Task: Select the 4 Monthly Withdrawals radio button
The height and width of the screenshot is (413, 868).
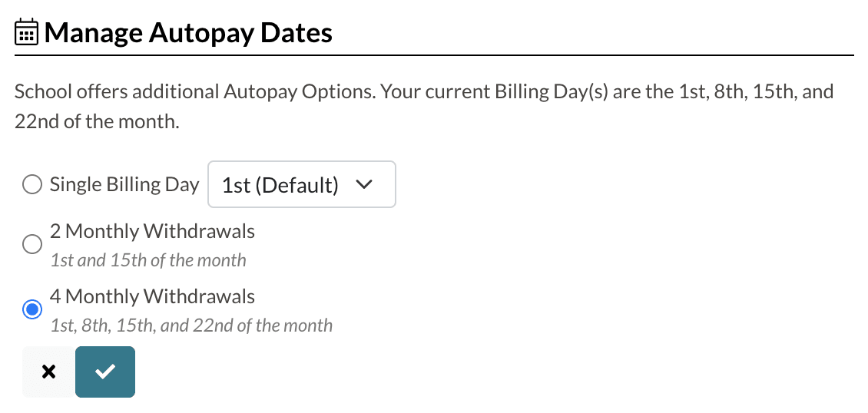Action: point(31,309)
